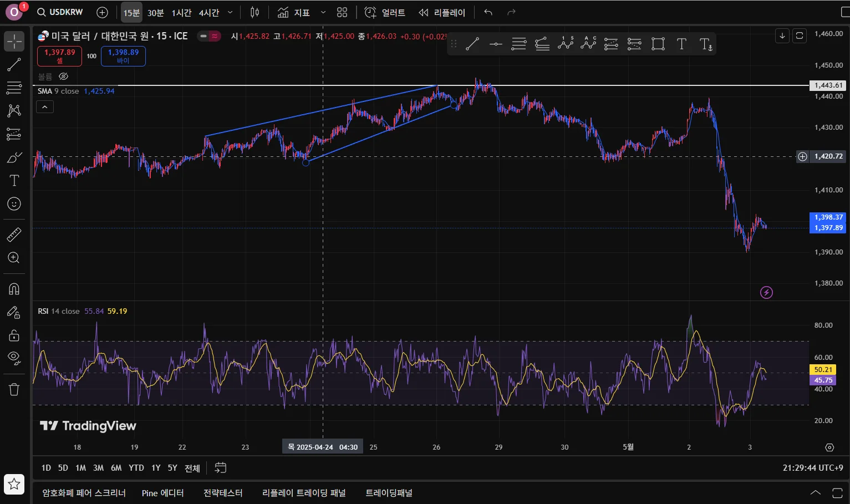The image size is (850, 504).
Task: Open the 트레이딩패널 tab
Action: [389, 493]
